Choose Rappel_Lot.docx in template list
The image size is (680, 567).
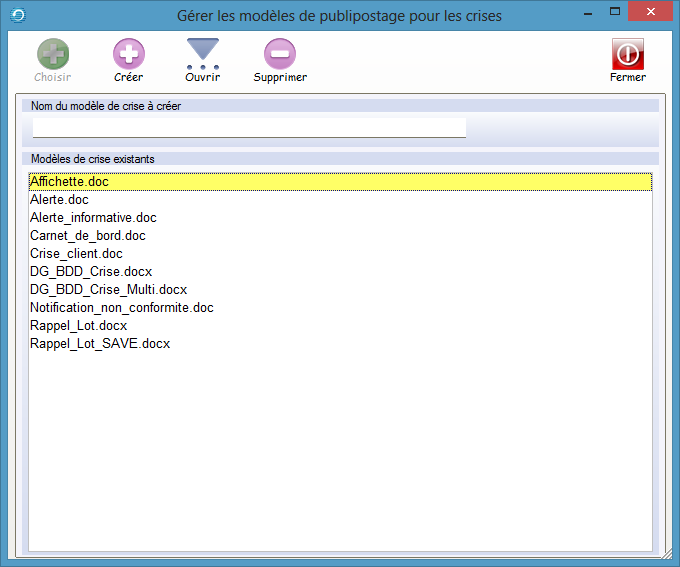[x=78, y=326]
